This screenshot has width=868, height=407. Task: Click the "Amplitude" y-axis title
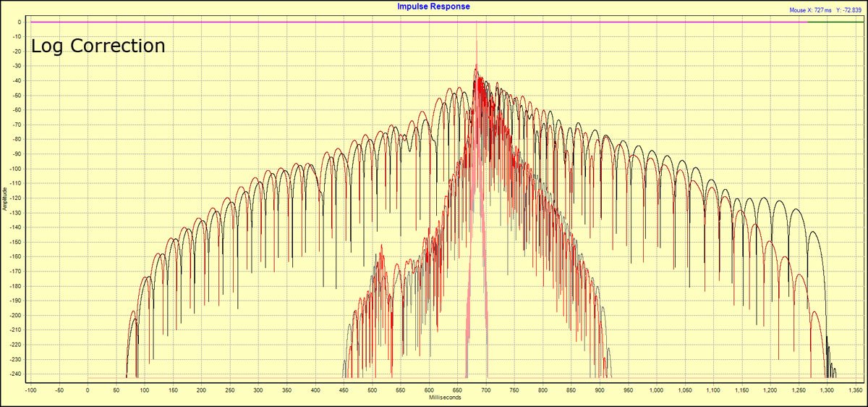point(4,198)
